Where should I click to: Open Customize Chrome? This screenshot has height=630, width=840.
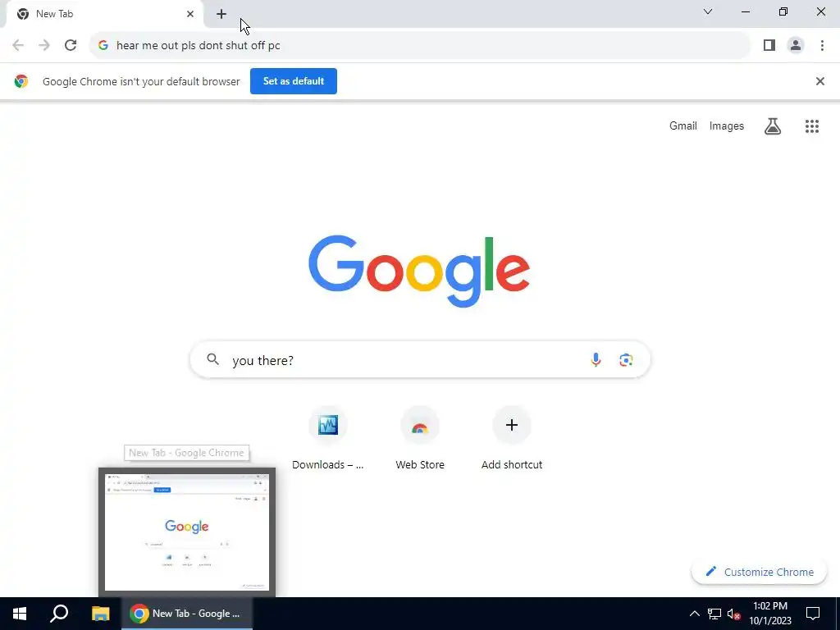760,572
